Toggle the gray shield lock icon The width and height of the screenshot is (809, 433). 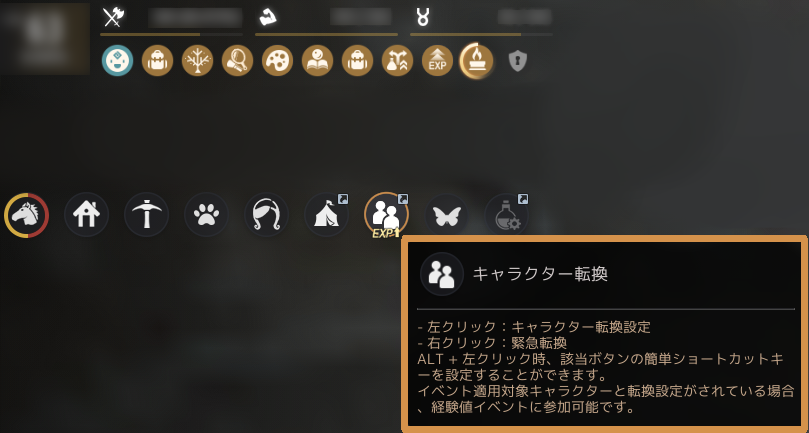point(517,61)
